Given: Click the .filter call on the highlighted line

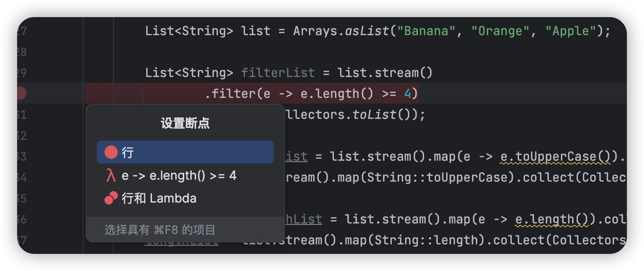Looking at the screenshot, I should pyautogui.click(x=230, y=94).
